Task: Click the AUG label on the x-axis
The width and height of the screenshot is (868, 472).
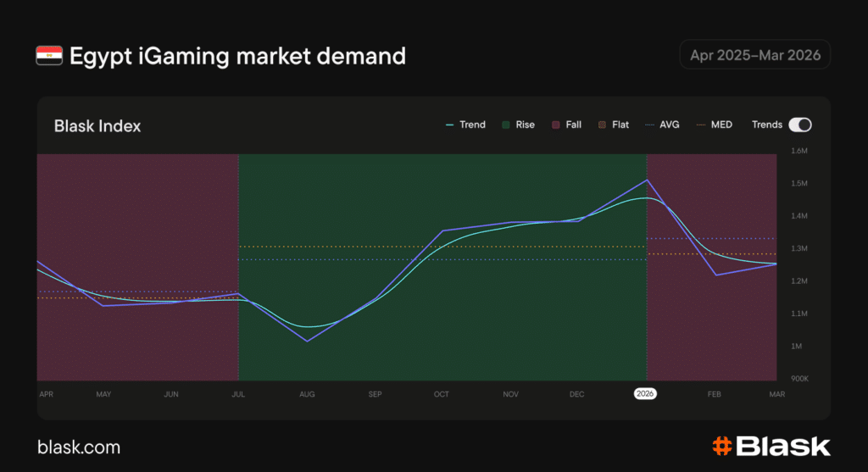Action: pyautogui.click(x=307, y=394)
